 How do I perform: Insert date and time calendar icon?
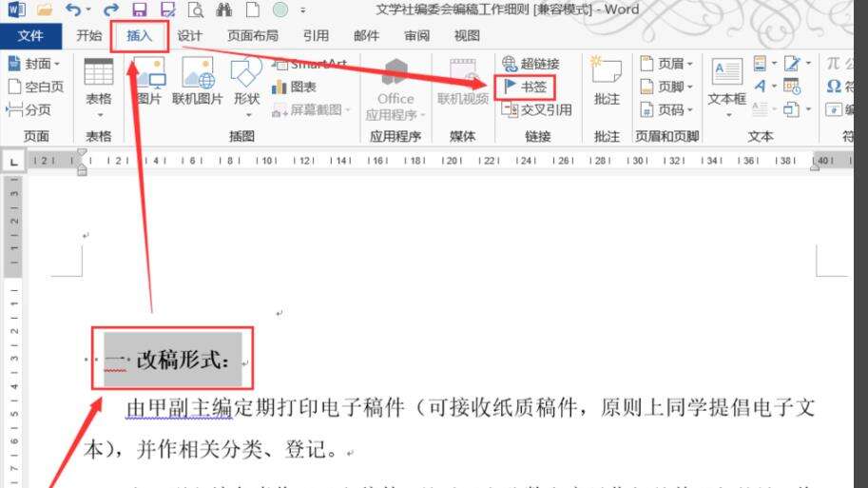(792, 87)
